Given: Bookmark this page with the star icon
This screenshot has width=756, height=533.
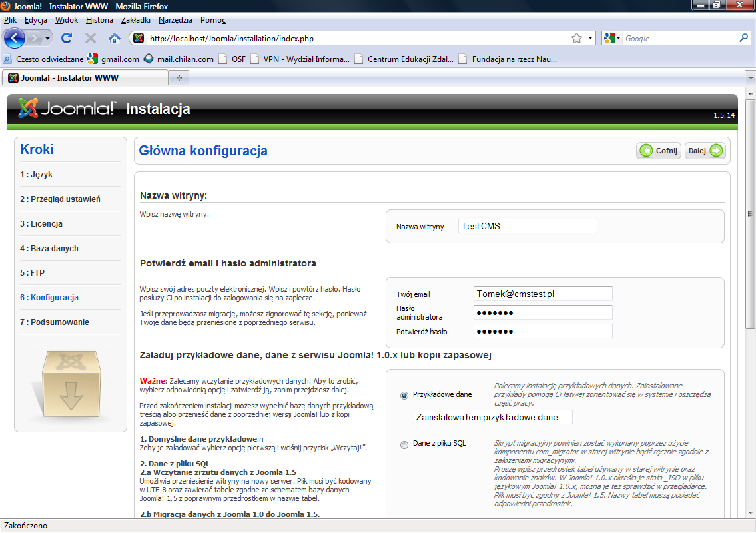Looking at the screenshot, I should [x=577, y=38].
